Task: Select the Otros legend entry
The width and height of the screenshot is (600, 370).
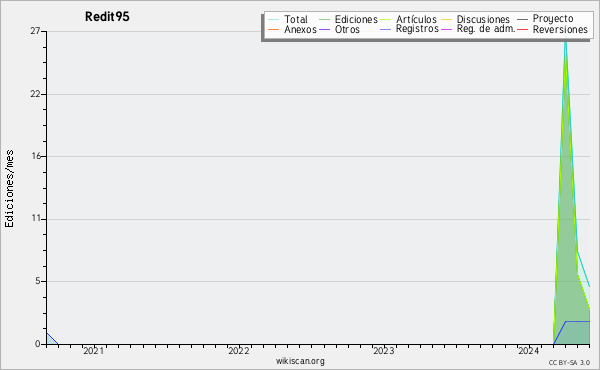Action: click(339, 29)
